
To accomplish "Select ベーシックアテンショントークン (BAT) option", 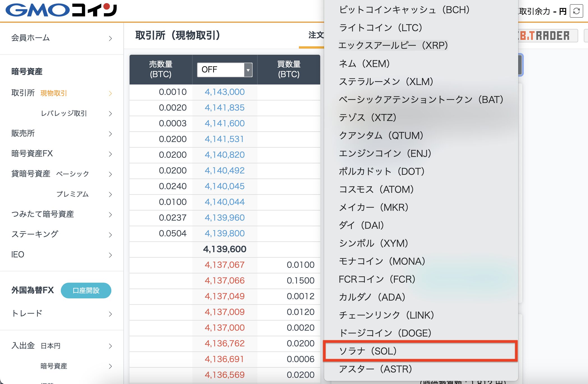I will [x=421, y=100].
